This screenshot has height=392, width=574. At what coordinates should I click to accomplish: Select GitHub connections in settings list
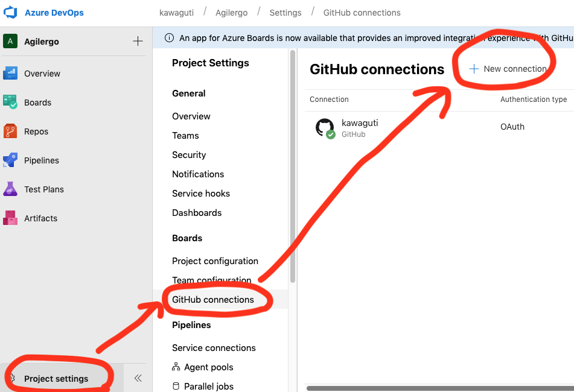213,300
